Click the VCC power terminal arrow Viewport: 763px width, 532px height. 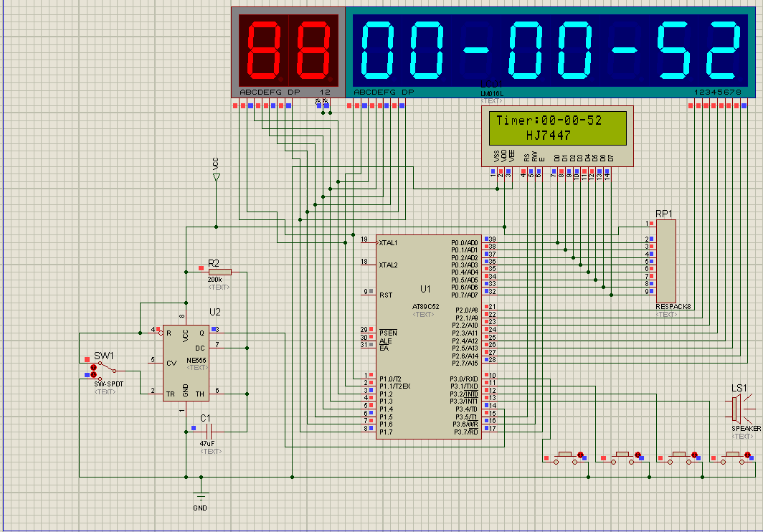(216, 176)
